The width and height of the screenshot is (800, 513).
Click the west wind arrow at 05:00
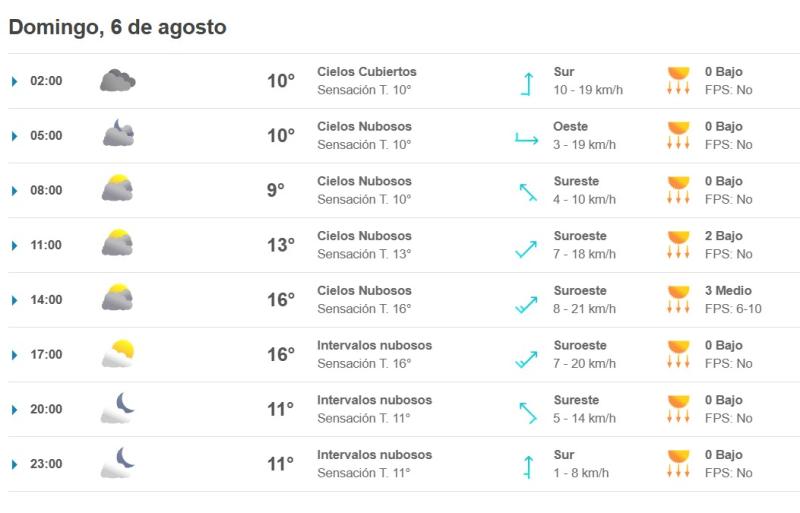click(526, 137)
